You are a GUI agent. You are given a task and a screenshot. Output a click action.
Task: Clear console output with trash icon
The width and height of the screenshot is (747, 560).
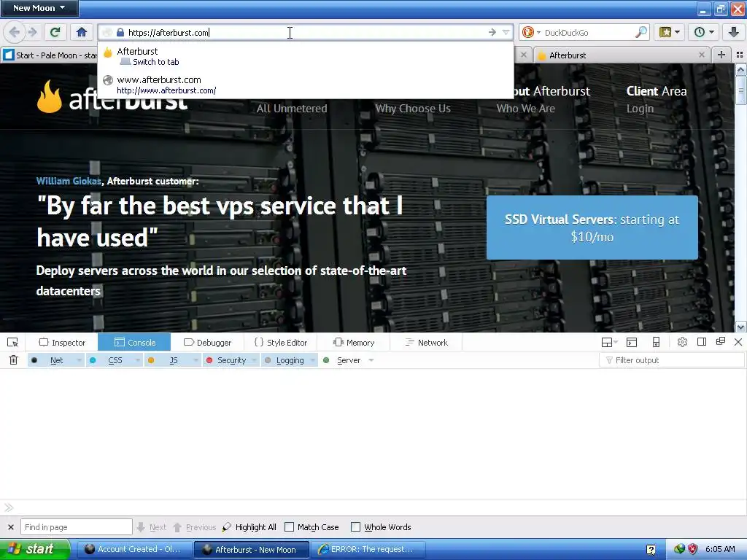point(13,360)
